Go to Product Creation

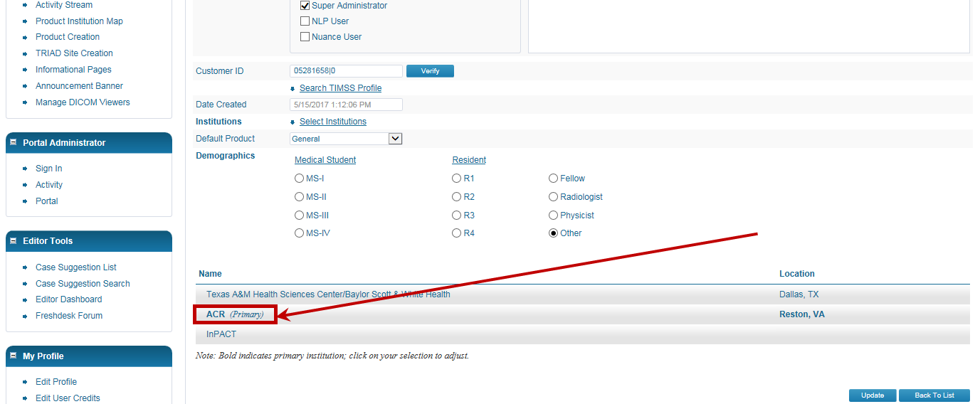pyautogui.click(x=68, y=37)
